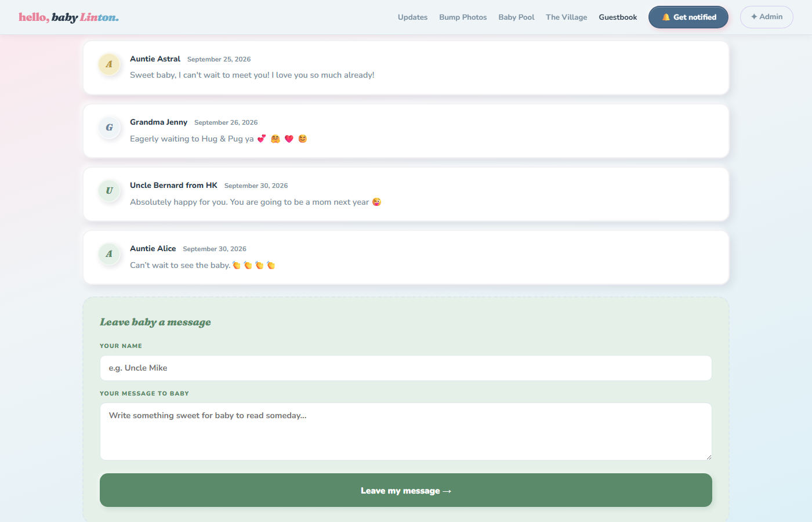The image size is (812, 522).
Task: Click the 'Leave baby a message' heading
Action: [155, 322]
